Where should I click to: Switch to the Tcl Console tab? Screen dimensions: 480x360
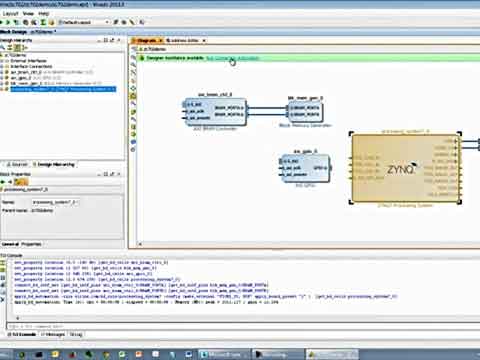(22, 334)
